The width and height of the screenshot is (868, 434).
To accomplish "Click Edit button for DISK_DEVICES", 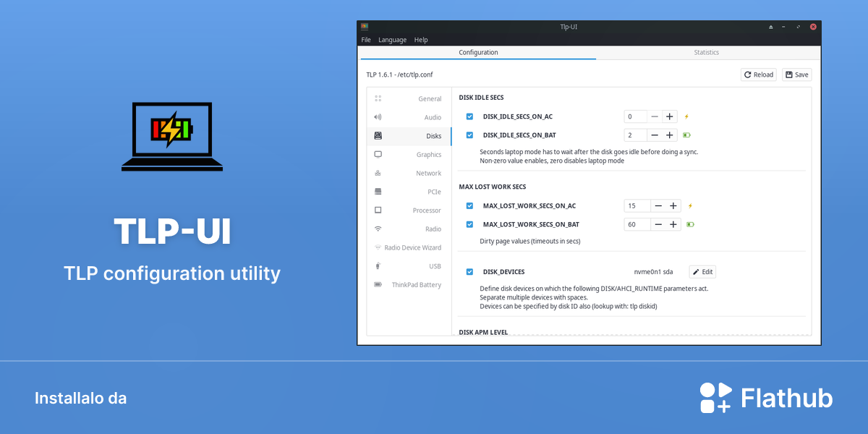I will pyautogui.click(x=702, y=272).
